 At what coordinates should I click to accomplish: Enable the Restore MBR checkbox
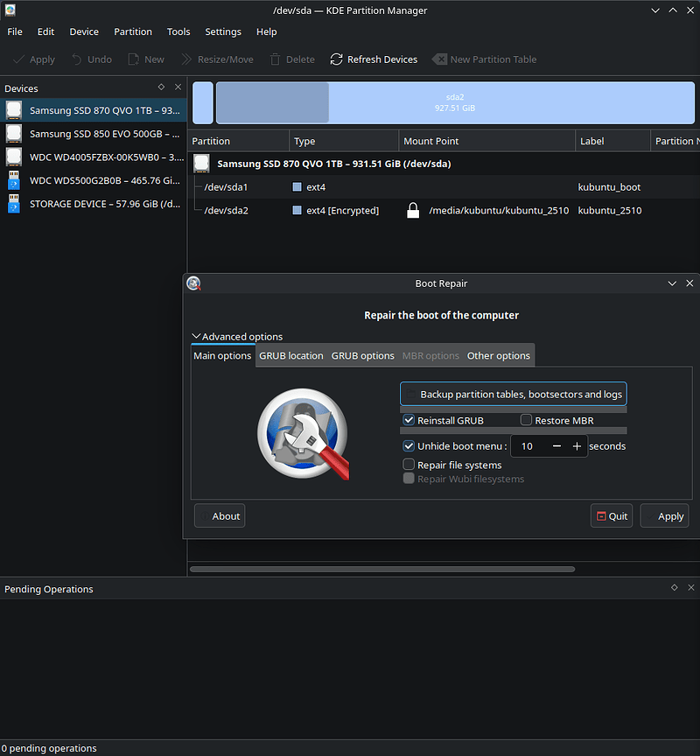(x=527, y=420)
